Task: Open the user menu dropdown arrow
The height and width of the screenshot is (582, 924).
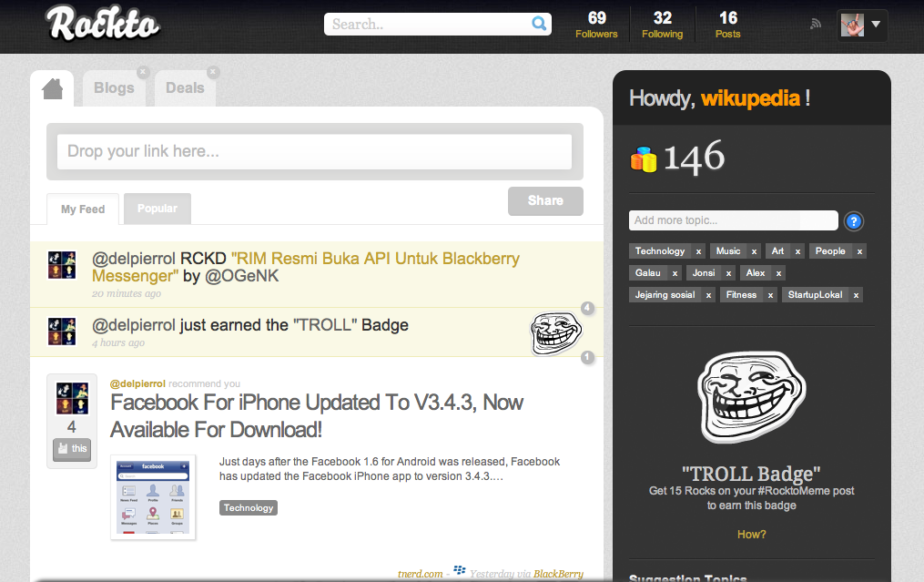Action: pos(876,25)
